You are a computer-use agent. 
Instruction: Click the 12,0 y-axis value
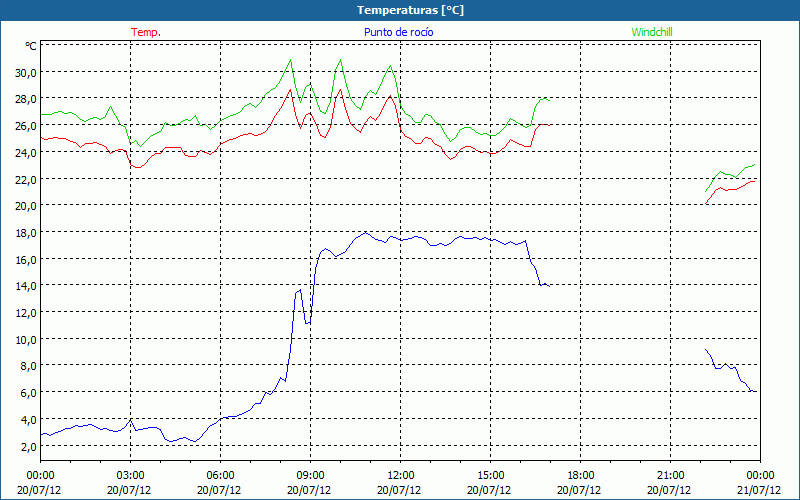click(26, 313)
